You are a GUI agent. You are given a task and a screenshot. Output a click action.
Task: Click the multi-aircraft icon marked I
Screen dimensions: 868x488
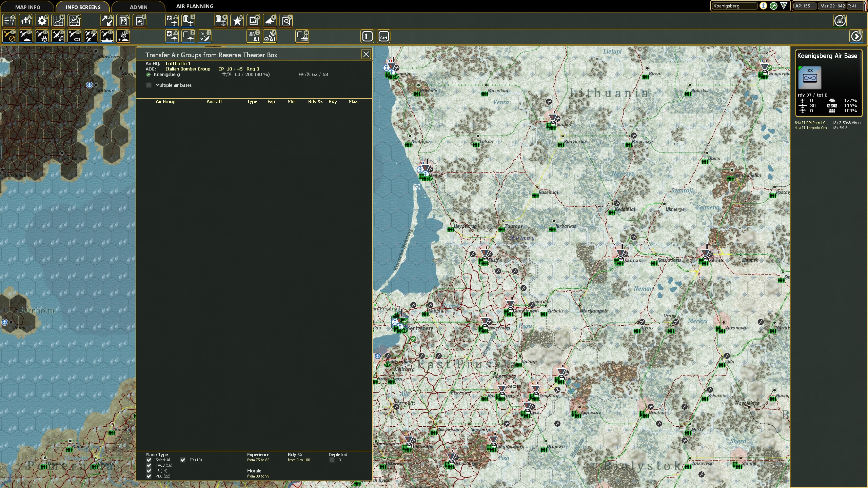[205, 37]
